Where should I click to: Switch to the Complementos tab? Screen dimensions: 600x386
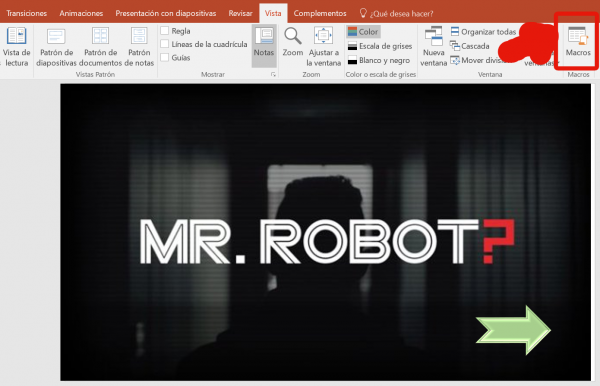pyautogui.click(x=320, y=13)
